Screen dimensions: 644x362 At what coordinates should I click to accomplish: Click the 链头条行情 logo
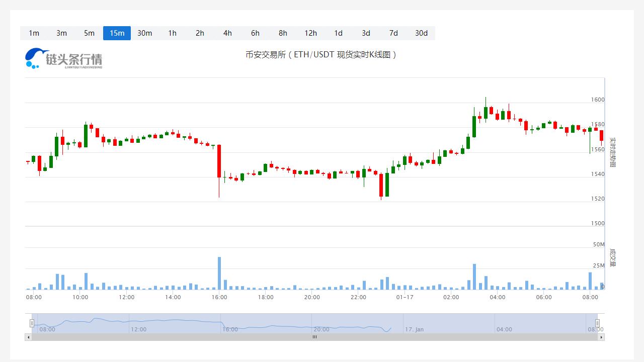click(x=64, y=58)
